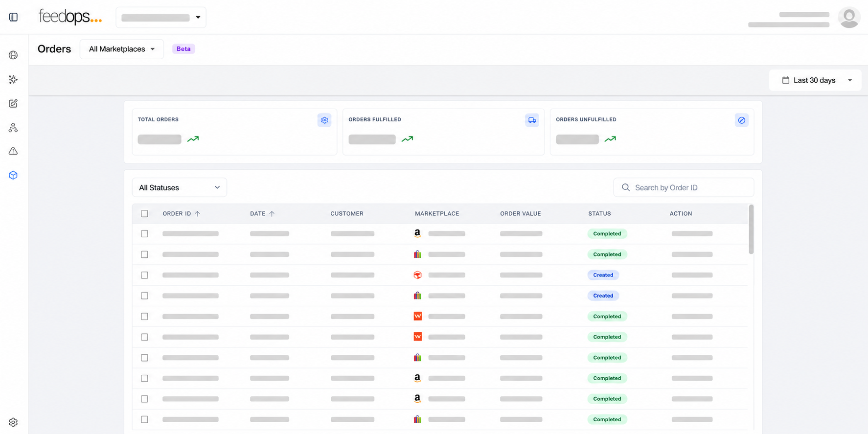Viewport: 868px width, 434px height.
Task: Click the TOTAL ORDERS label
Action: [158, 119]
